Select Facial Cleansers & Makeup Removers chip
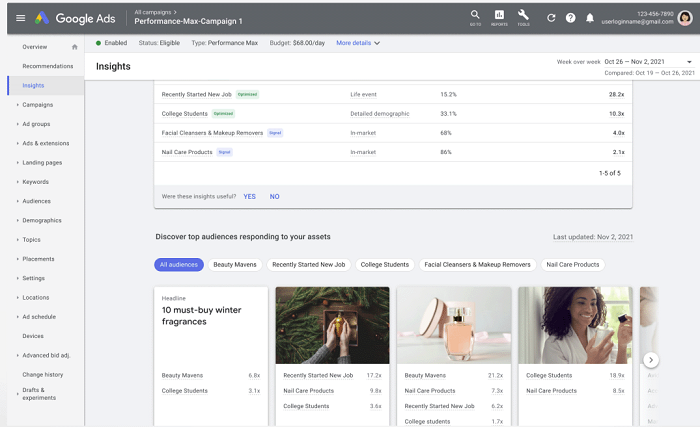This screenshot has height=427, width=700. (x=477, y=264)
